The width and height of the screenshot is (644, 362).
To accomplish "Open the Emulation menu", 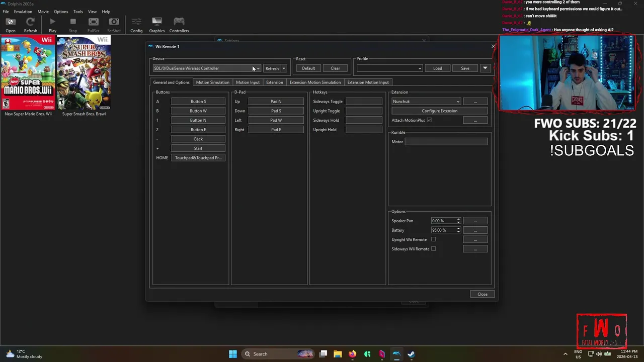I will tap(23, 12).
